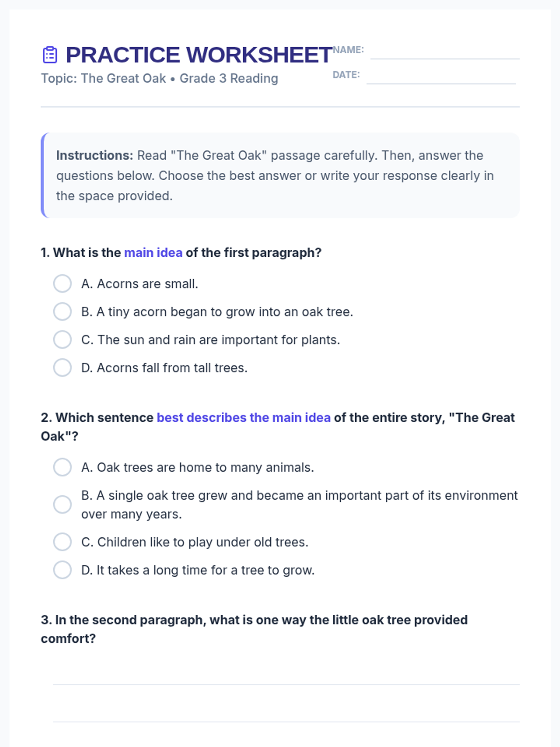Pick option C about sun and rain
The width and height of the screenshot is (560, 747).
(63, 339)
